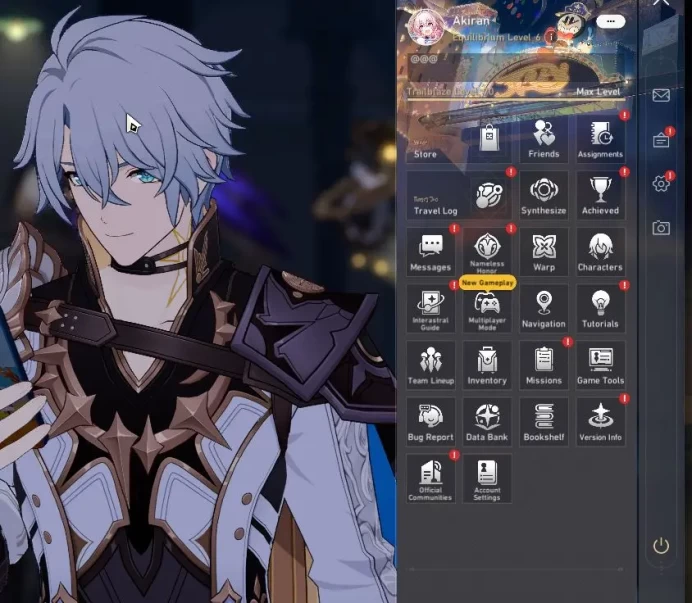Open the Warp tile
The width and height of the screenshot is (692, 603).
(x=544, y=252)
